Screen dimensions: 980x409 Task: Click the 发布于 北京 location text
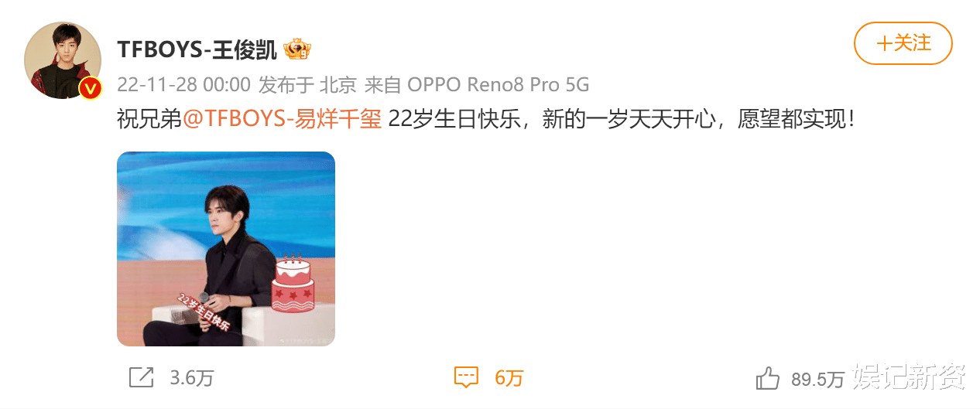tap(307, 84)
